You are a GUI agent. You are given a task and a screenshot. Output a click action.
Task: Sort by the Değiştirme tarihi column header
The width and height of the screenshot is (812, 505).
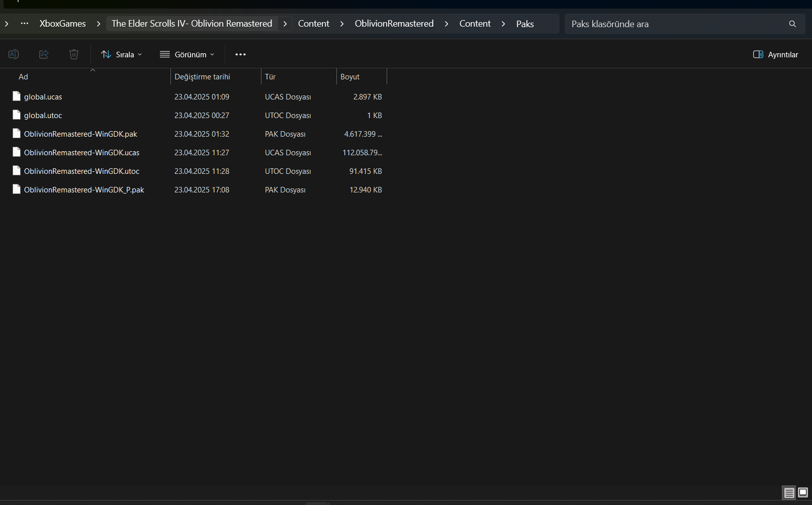pos(216,76)
